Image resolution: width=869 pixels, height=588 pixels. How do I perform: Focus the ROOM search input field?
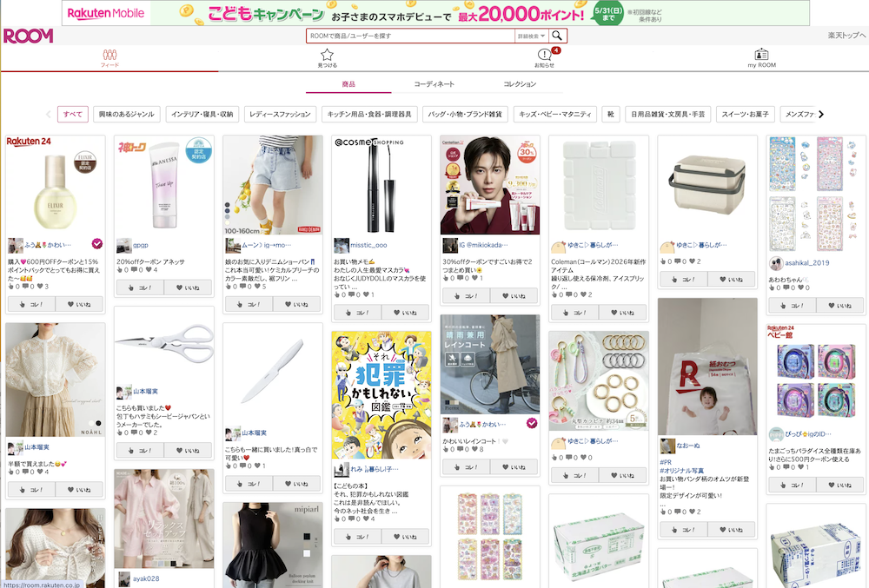pos(411,36)
